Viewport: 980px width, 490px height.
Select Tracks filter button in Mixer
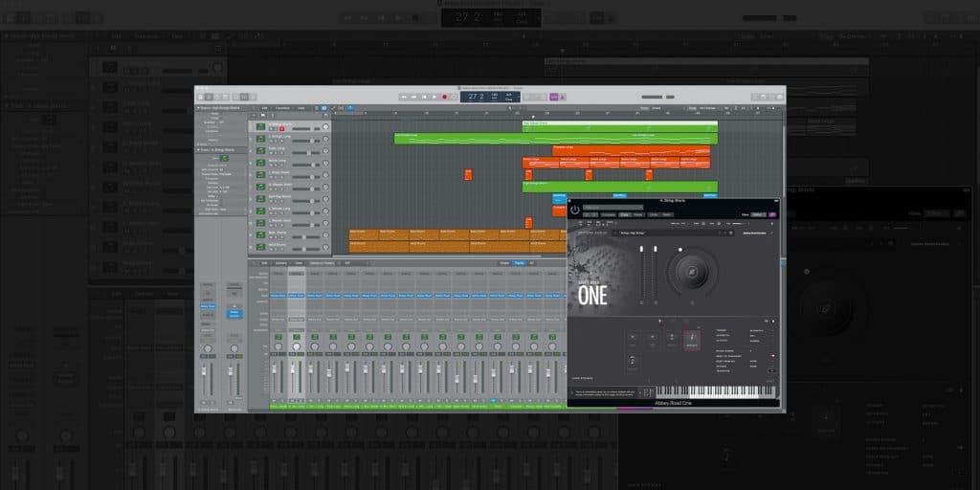(520, 263)
